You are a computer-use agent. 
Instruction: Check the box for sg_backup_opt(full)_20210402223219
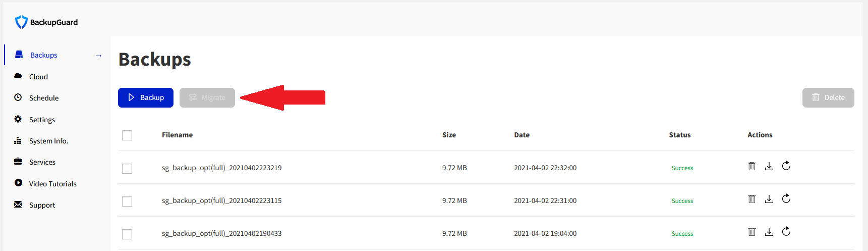pyautogui.click(x=127, y=168)
